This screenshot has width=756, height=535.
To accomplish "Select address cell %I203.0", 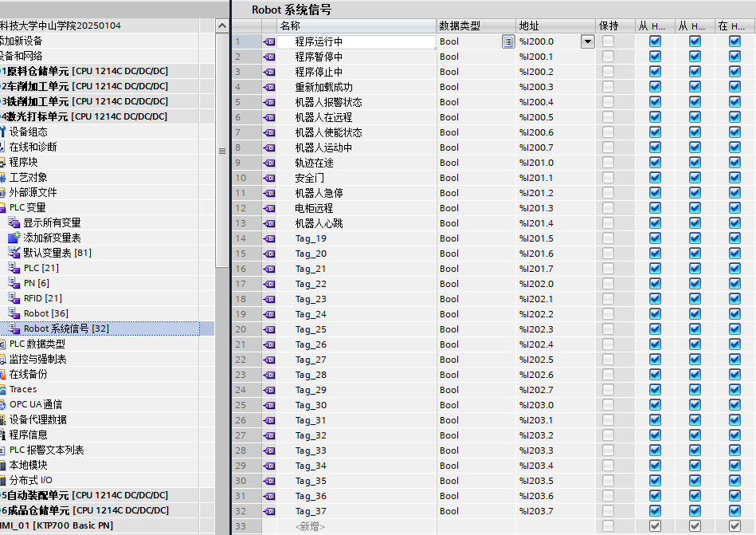I will click(x=555, y=405).
